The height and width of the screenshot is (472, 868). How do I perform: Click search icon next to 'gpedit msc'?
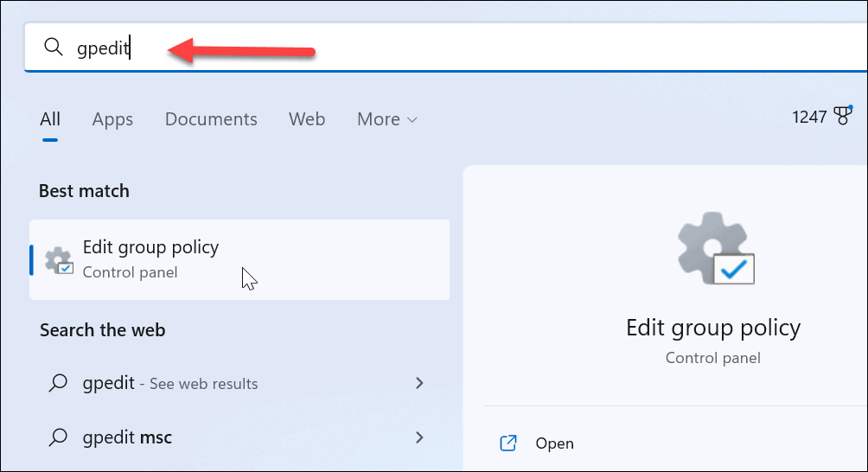57,437
